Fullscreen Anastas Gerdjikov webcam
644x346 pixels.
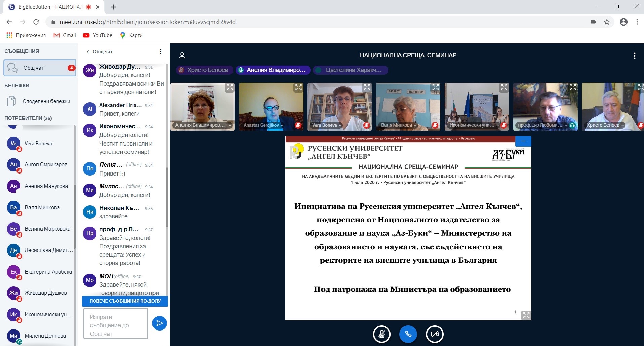[x=298, y=88]
